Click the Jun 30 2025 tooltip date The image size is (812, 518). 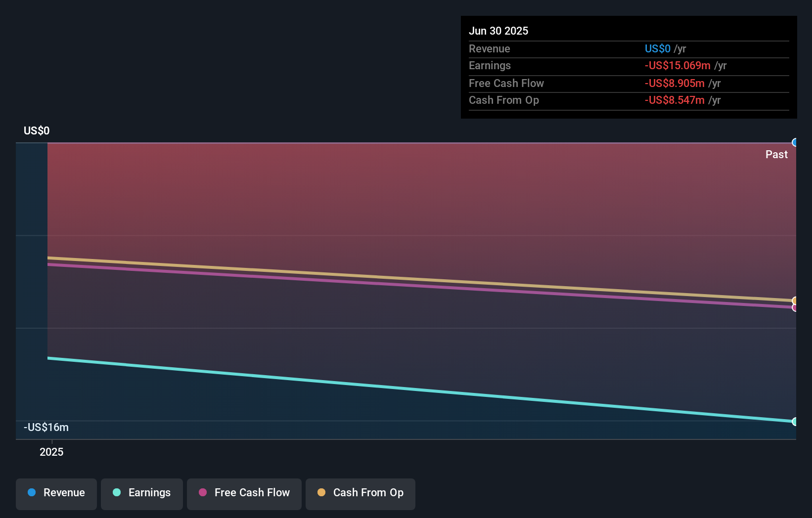[x=498, y=31]
